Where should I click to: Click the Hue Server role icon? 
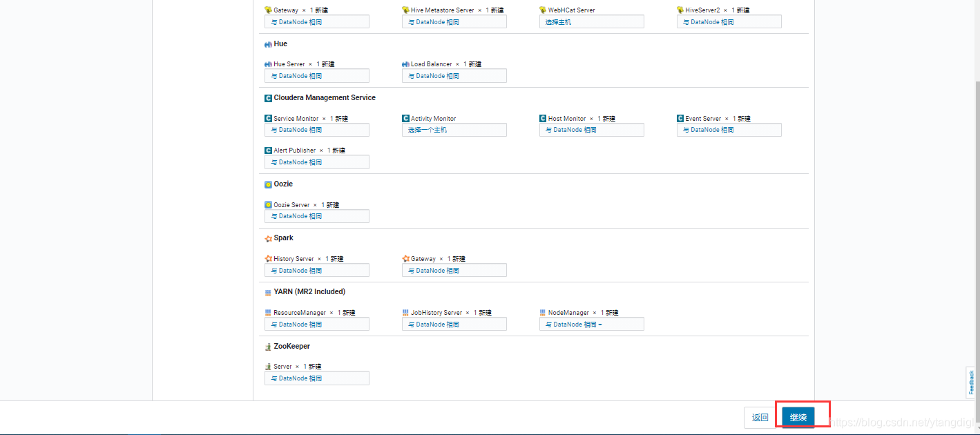(268, 64)
